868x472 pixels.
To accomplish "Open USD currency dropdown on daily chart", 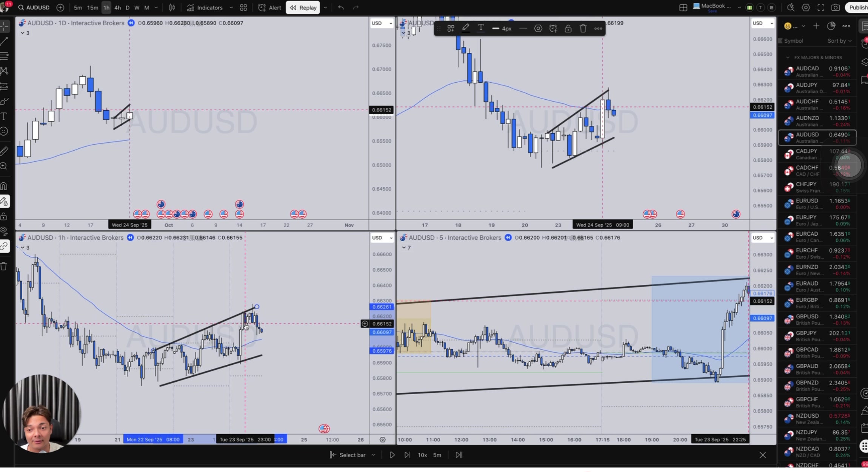I will point(382,23).
